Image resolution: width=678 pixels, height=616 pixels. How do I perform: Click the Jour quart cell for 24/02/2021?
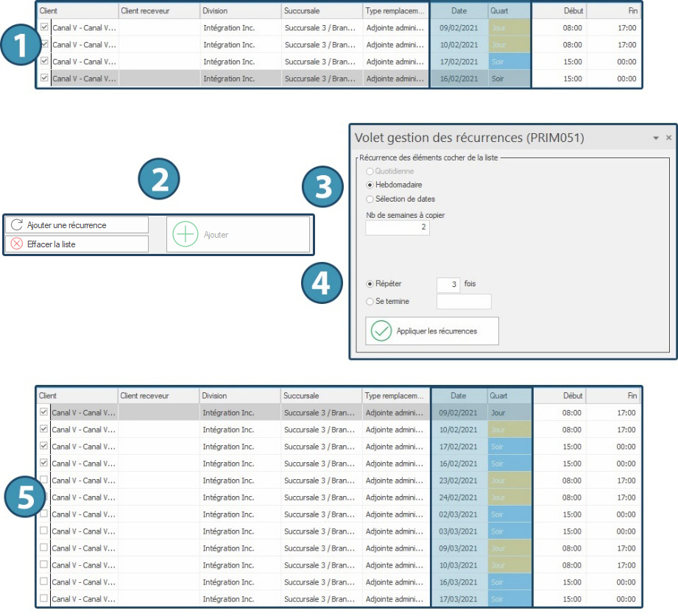(509, 498)
